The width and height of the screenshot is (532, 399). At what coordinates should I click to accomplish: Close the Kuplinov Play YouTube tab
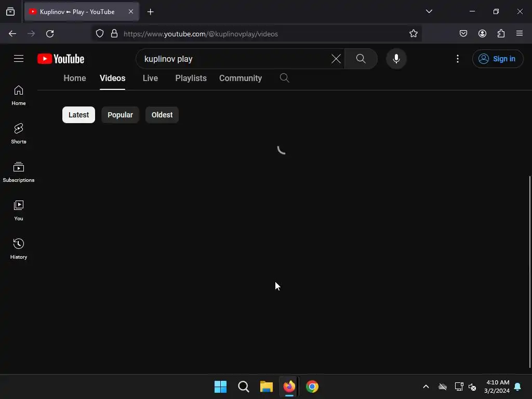click(x=131, y=11)
